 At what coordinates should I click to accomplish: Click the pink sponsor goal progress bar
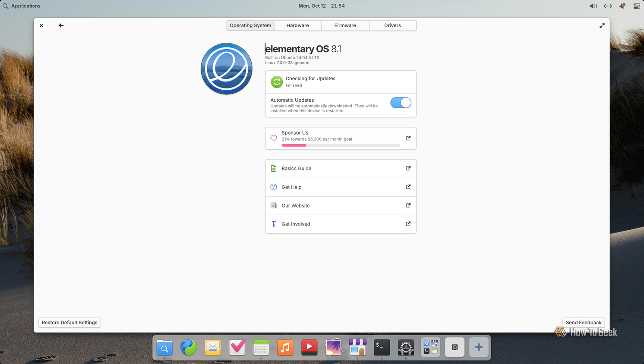tap(341, 145)
